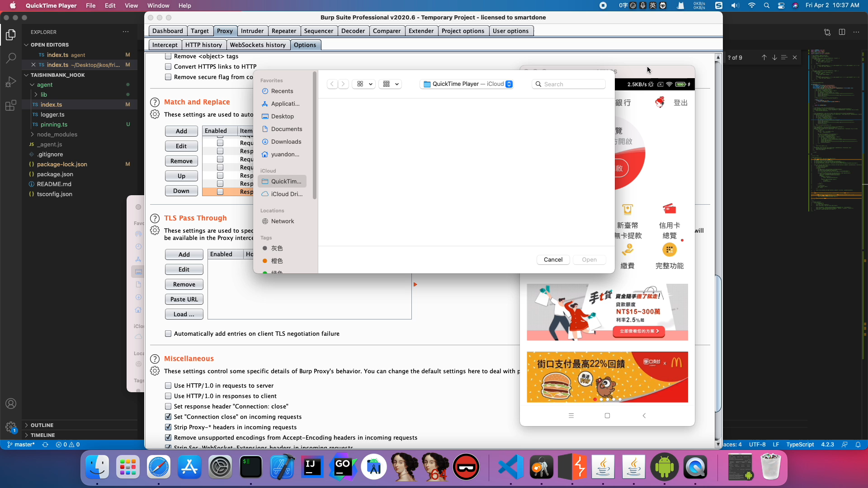Uncheck Strip Proxy-* headers in incoming requests
Image resolution: width=868 pixels, height=488 pixels.
coord(168,427)
